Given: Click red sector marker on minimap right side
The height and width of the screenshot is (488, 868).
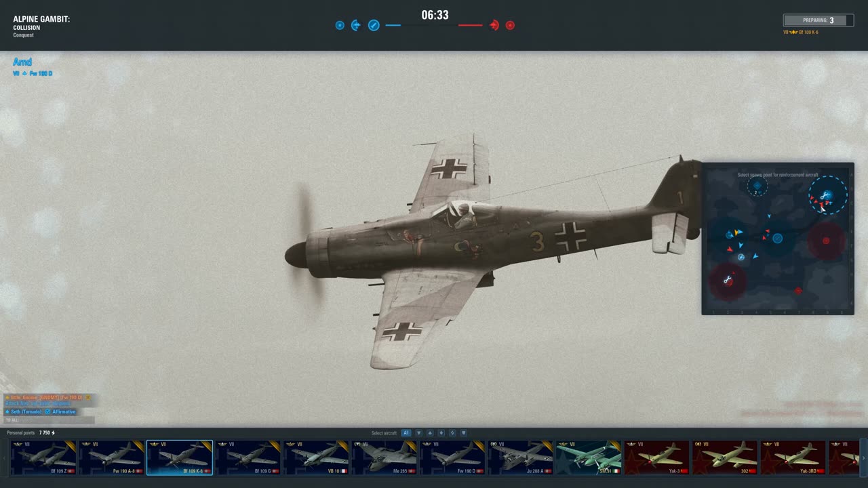Looking at the screenshot, I should point(826,241).
